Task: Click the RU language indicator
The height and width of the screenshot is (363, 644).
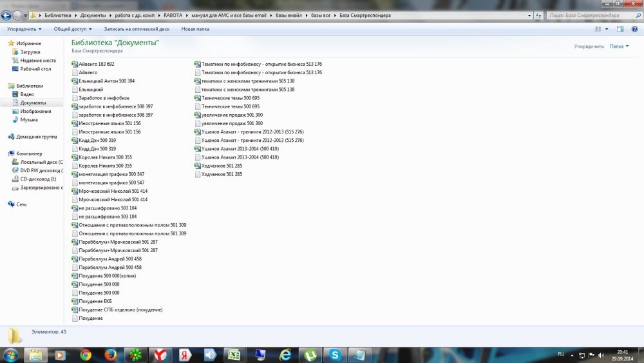Action: point(561,354)
